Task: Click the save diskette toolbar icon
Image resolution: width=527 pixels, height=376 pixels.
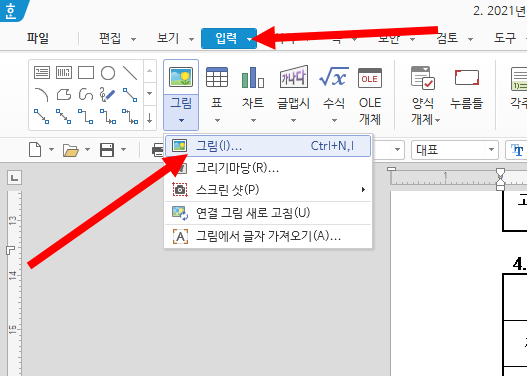Action: 107,150
